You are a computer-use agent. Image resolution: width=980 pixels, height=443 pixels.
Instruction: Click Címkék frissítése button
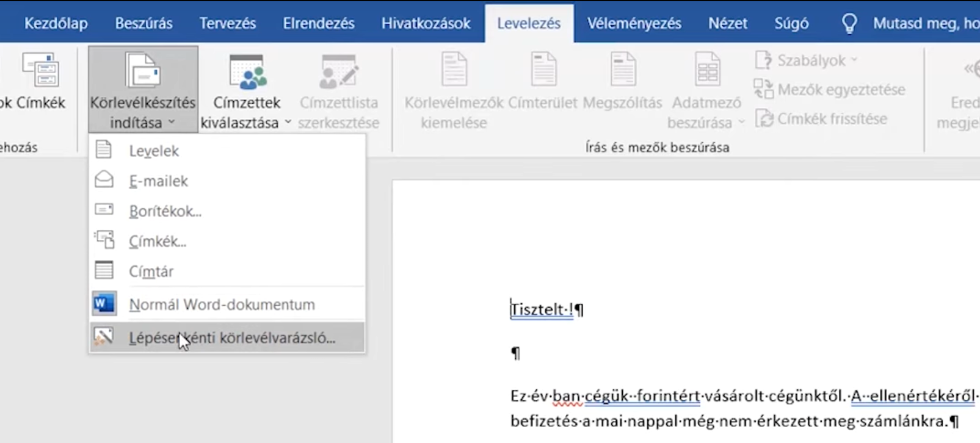821,118
